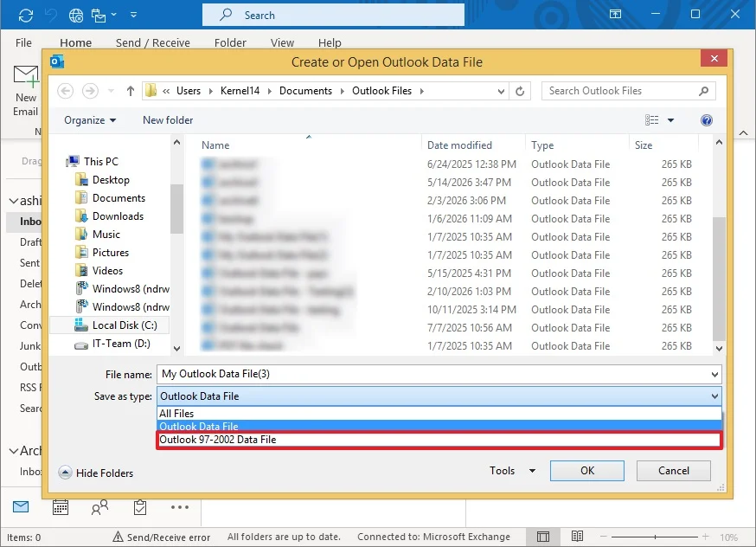Refresh the Outlook Files folder view
756x547 pixels.
520,91
